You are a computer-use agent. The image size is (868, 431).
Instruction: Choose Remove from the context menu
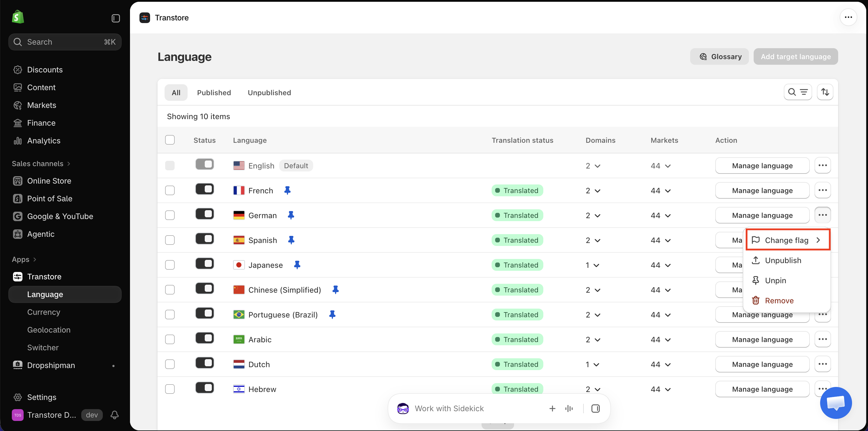[x=787, y=300]
